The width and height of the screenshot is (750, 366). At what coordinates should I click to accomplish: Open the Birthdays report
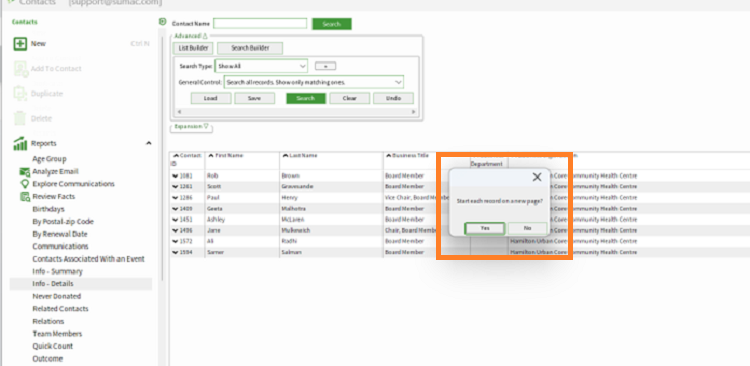coord(48,209)
